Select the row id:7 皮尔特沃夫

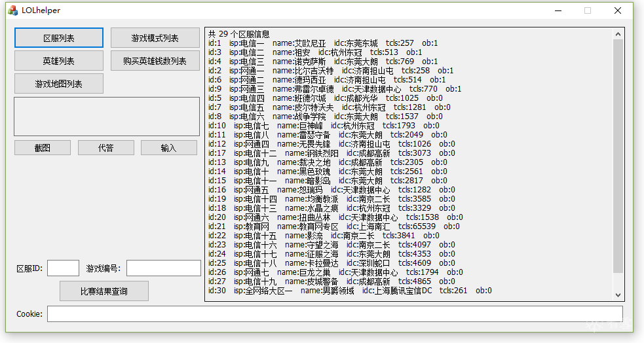[x=329, y=107]
